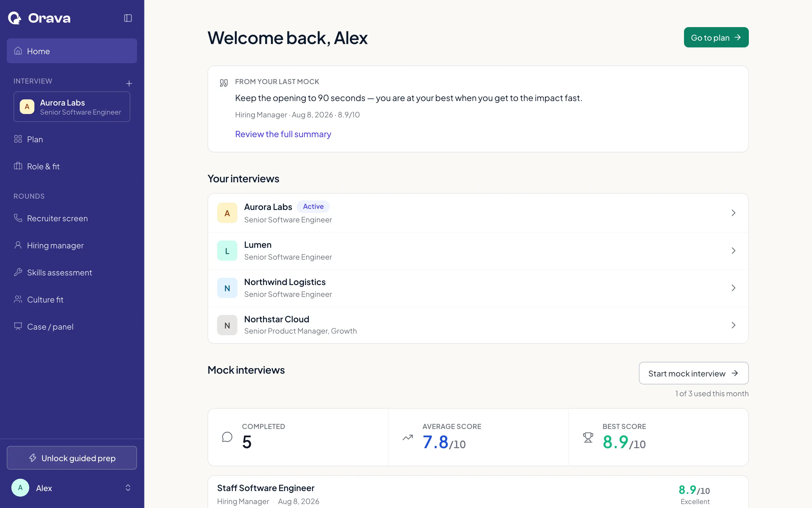This screenshot has width=812, height=508.
Task: Click the quote icon in last mock card
Action: coord(224,83)
